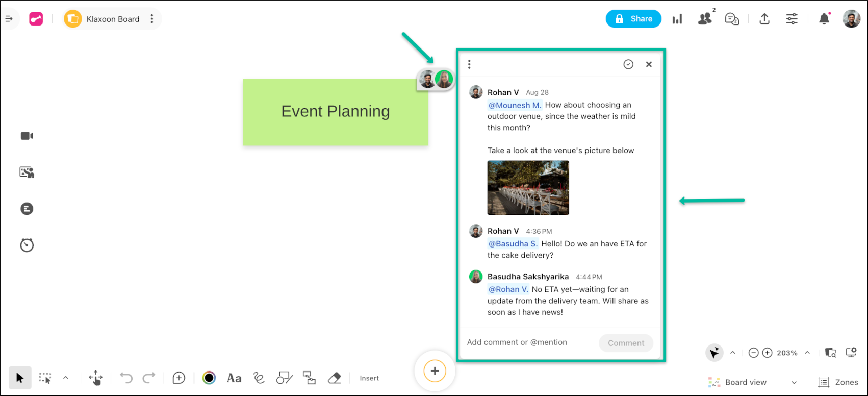Mark comment thread as resolved
The height and width of the screenshot is (396, 868).
[628, 64]
